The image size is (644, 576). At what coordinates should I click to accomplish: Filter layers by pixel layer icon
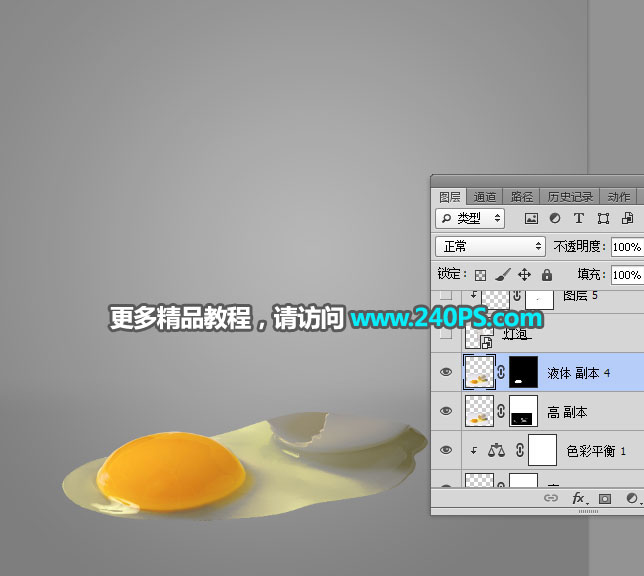pos(531,219)
